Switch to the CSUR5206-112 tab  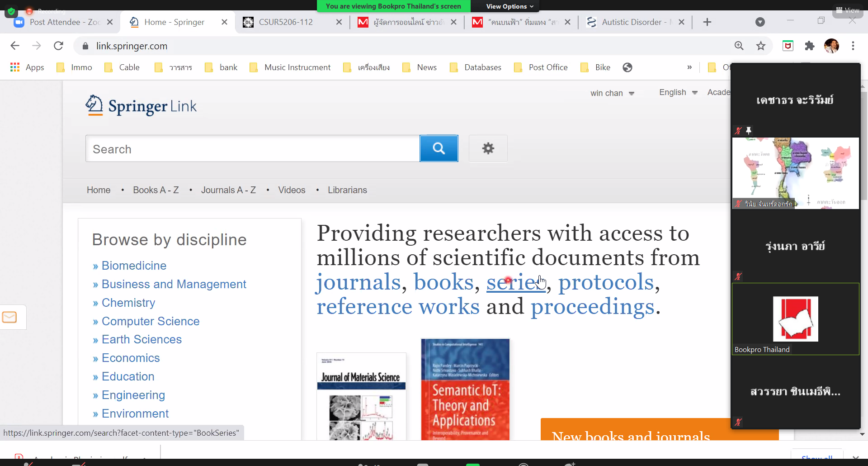[x=286, y=22]
